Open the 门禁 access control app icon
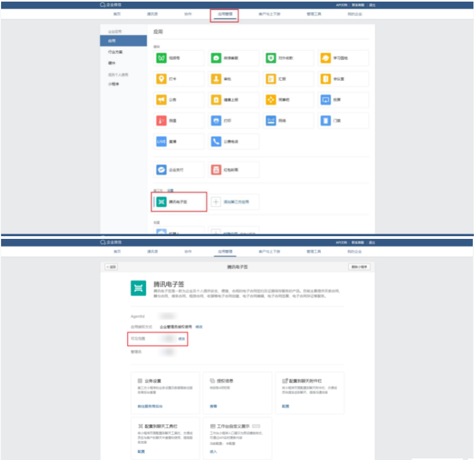Image resolution: width=476 pixels, height=460 pixels. click(x=325, y=121)
